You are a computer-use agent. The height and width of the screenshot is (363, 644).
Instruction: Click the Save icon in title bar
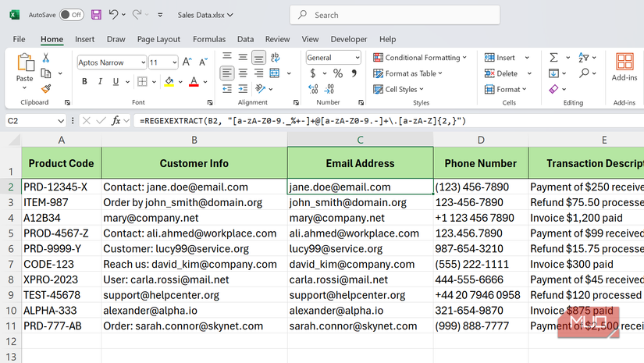pos(96,15)
